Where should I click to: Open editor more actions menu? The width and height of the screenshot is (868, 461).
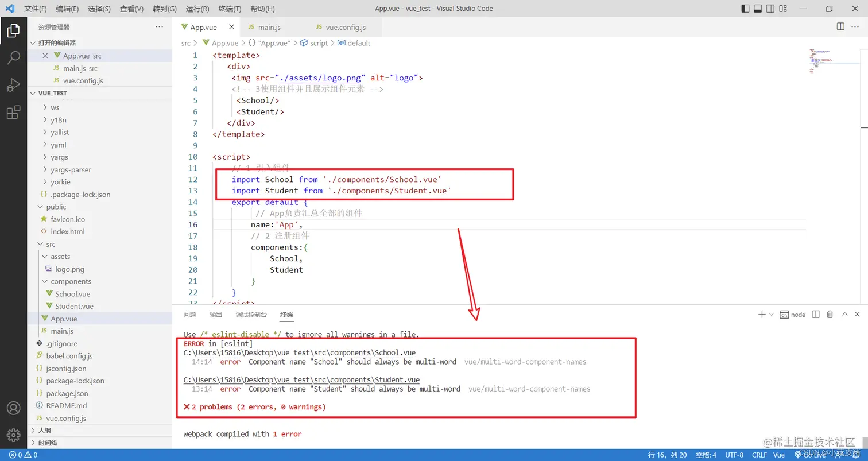(857, 26)
